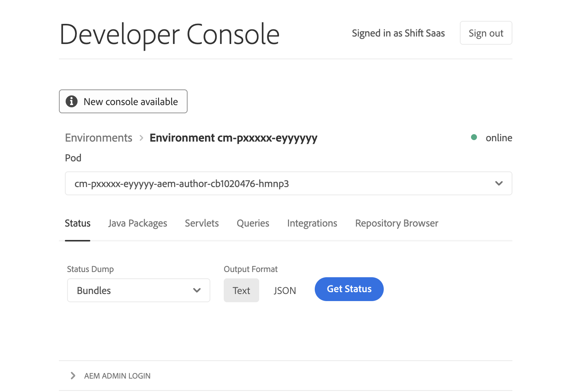Click the AEM ADMIN LOGIN section label
Screen dimensions: 584x392
point(117,376)
